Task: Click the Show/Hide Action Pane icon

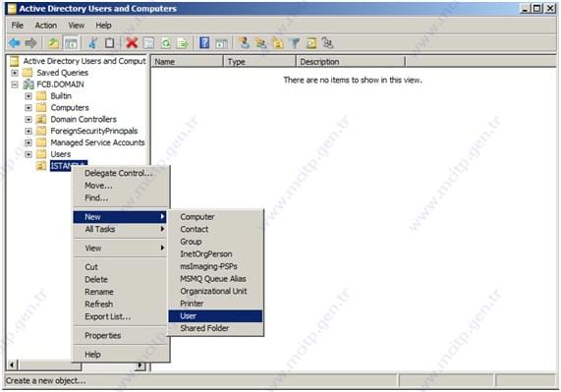Action: coord(221,43)
